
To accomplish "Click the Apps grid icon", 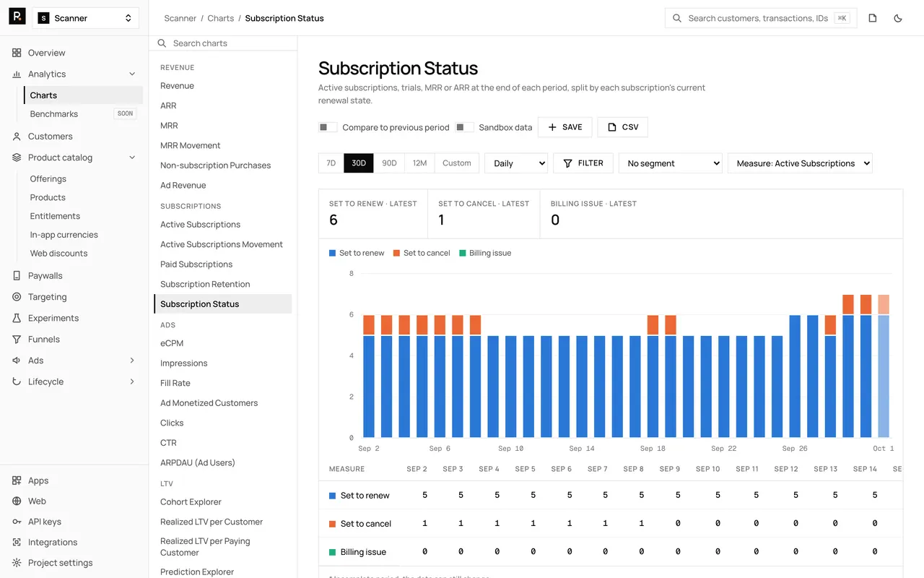I will pyautogui.click(x=17, y=480).
